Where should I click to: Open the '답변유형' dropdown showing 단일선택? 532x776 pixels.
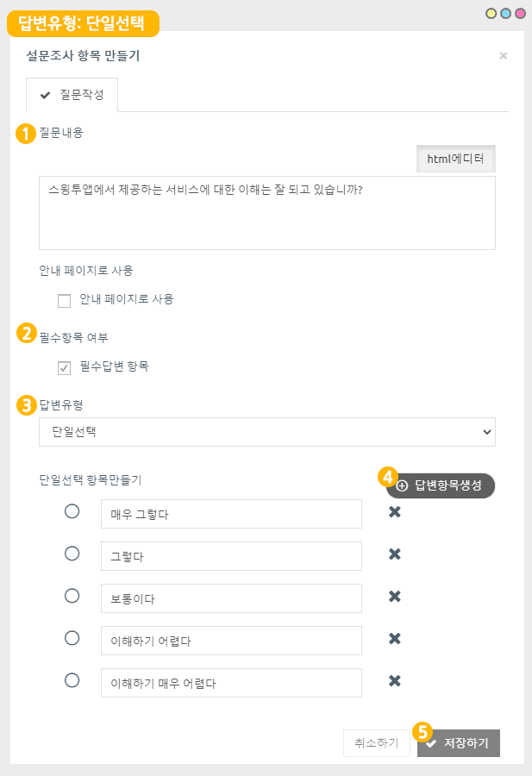coord(267,432)
